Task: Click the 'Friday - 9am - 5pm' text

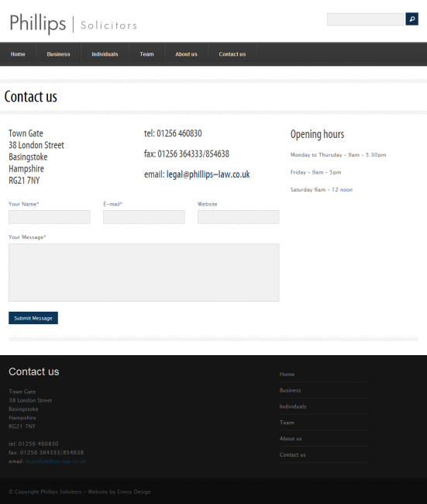Action: point(316,172)
